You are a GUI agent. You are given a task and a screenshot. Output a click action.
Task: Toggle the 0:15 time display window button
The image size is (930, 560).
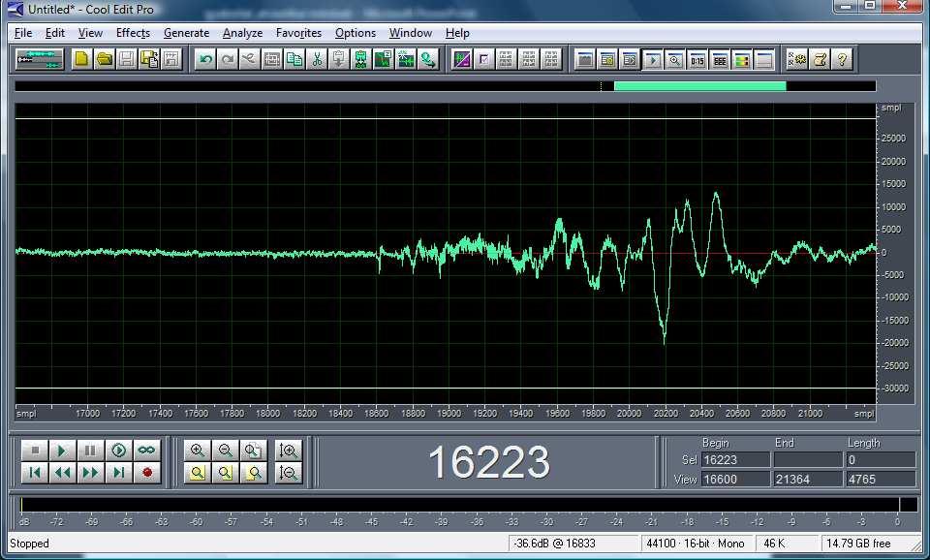click(697, 59)
